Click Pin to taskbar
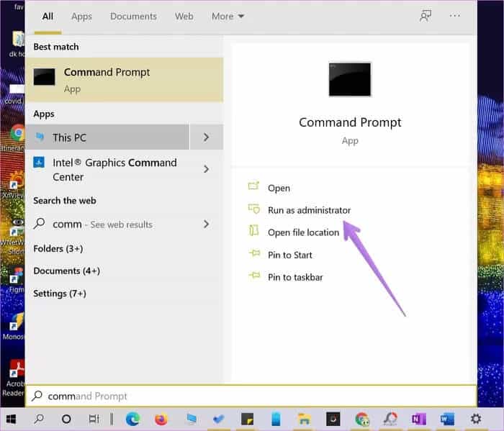 295,277
